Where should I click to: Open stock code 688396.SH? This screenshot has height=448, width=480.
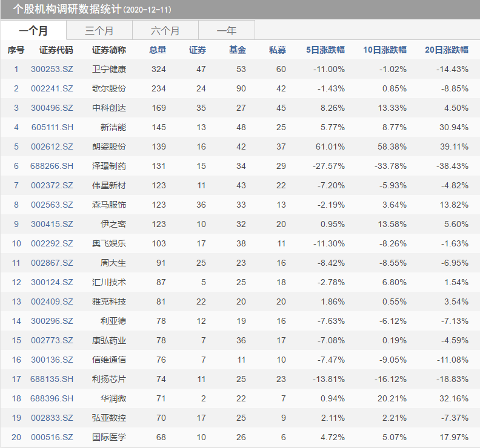coord(52,398)
